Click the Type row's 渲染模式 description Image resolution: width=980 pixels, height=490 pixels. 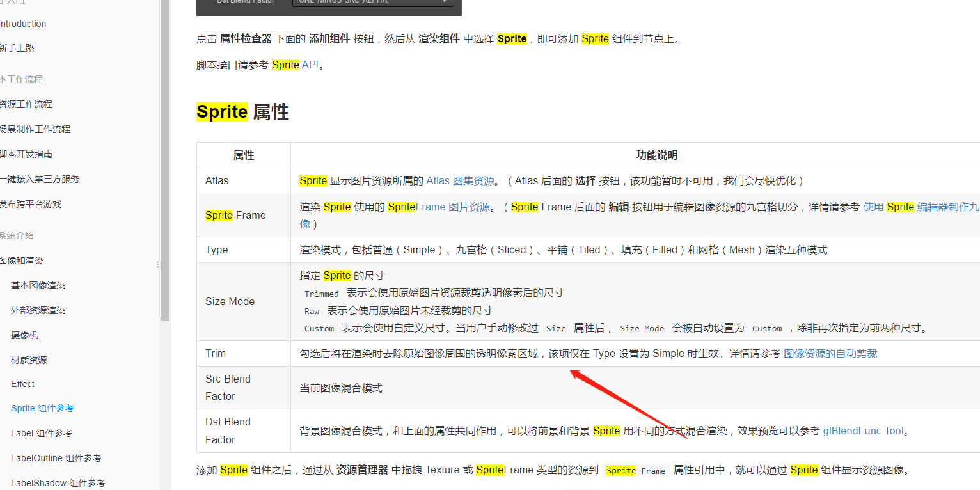pos(564,250)
